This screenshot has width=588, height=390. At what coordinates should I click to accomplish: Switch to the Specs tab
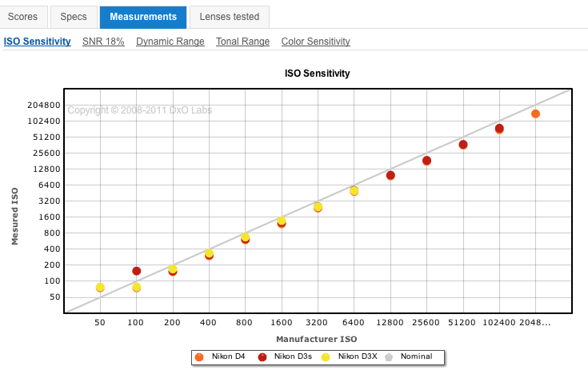[x=74, y=17]
